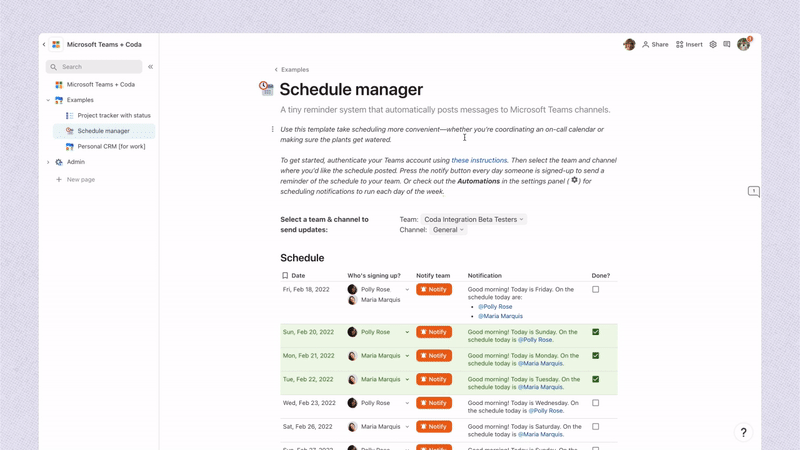Focus the sidebar Search field
This screenshot has width=800, height=450.
[x=94, y=67]
